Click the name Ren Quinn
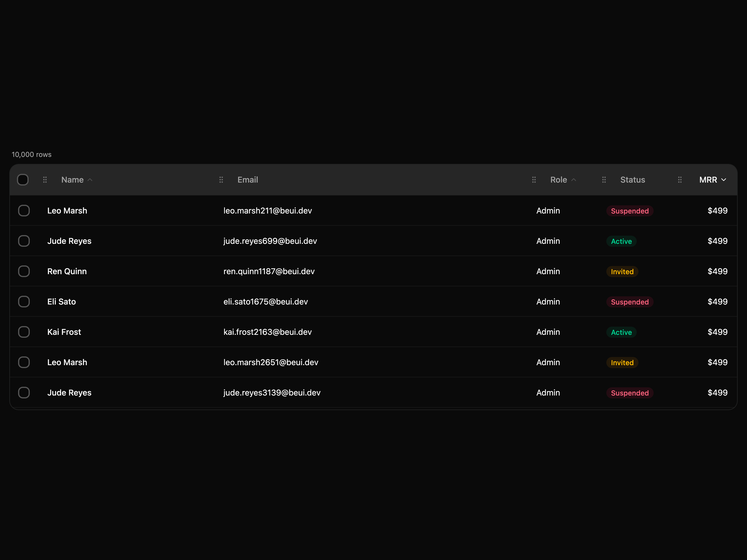 67,271
